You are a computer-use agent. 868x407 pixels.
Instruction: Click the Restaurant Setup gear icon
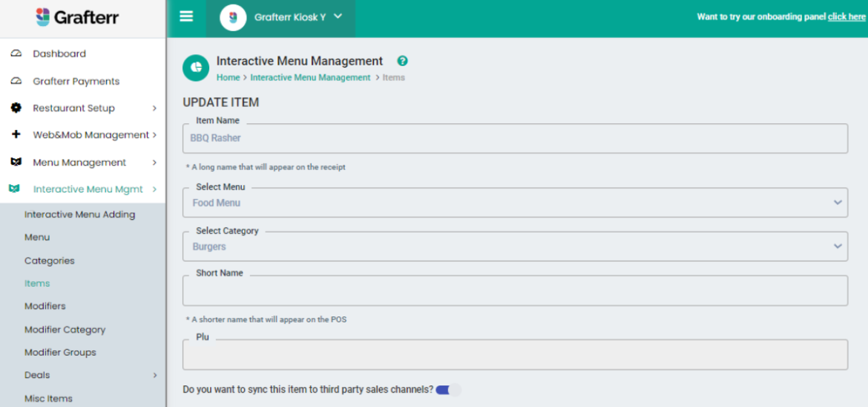(16, 108)
